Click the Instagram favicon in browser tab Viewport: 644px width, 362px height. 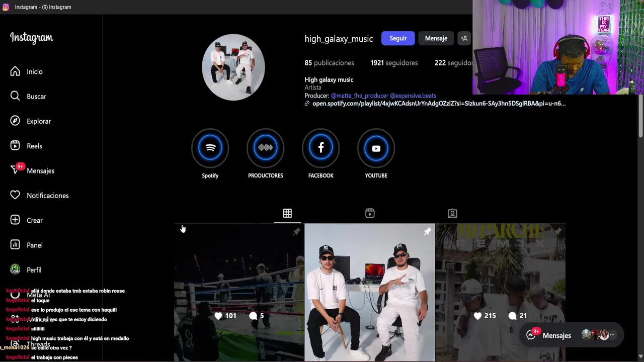(x=6, y=7)
